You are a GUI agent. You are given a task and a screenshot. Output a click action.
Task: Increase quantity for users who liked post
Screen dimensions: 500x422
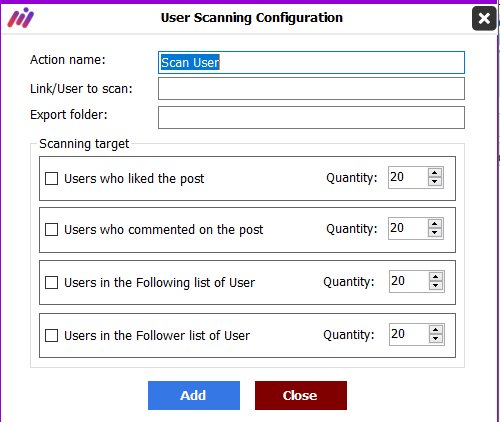point(435,173)
